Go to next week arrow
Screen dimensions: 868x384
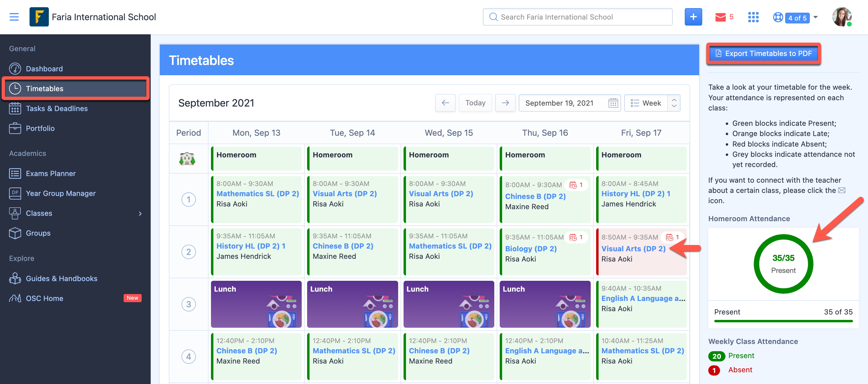click(x=505, y=103)
